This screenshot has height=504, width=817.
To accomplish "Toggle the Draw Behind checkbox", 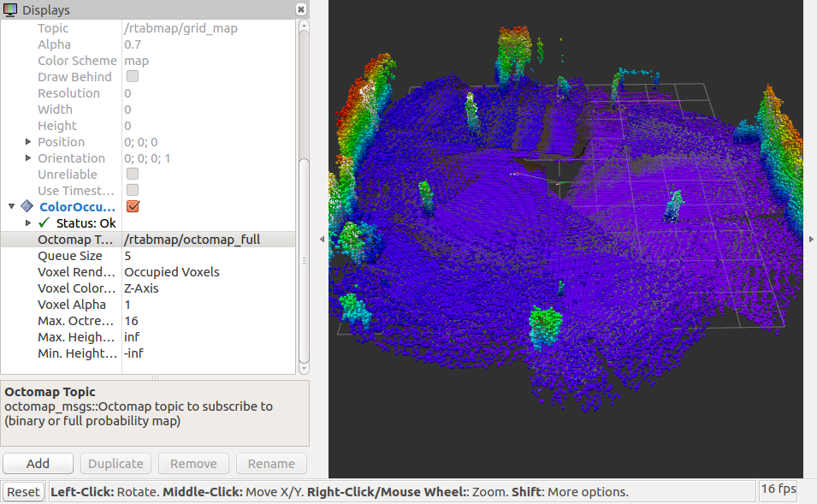I will (133, 77).
